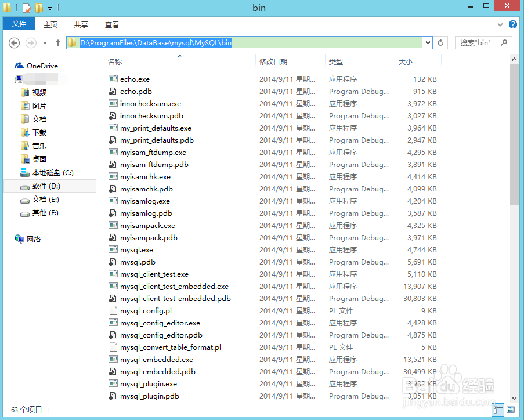Viewport: 524px width, 420px height.
Task: Click the search magnifier icon
Action: pyautogui.click(x=504, y=43)
